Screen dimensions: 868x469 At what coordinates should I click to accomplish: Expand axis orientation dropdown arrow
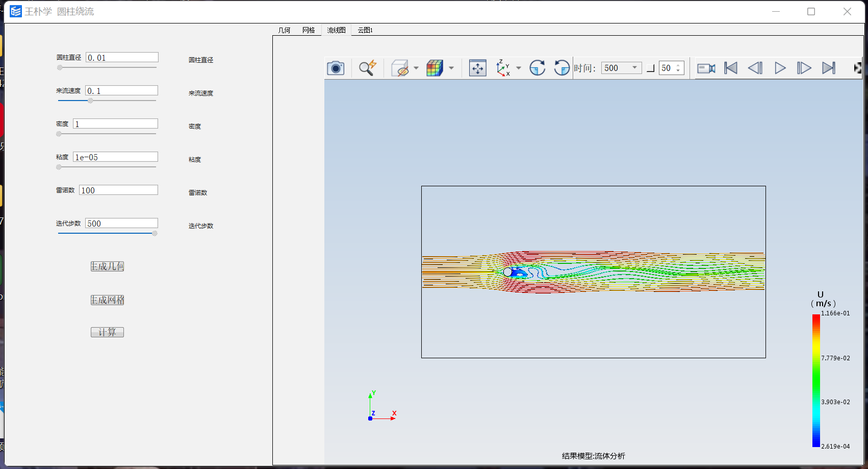(519, 68)
